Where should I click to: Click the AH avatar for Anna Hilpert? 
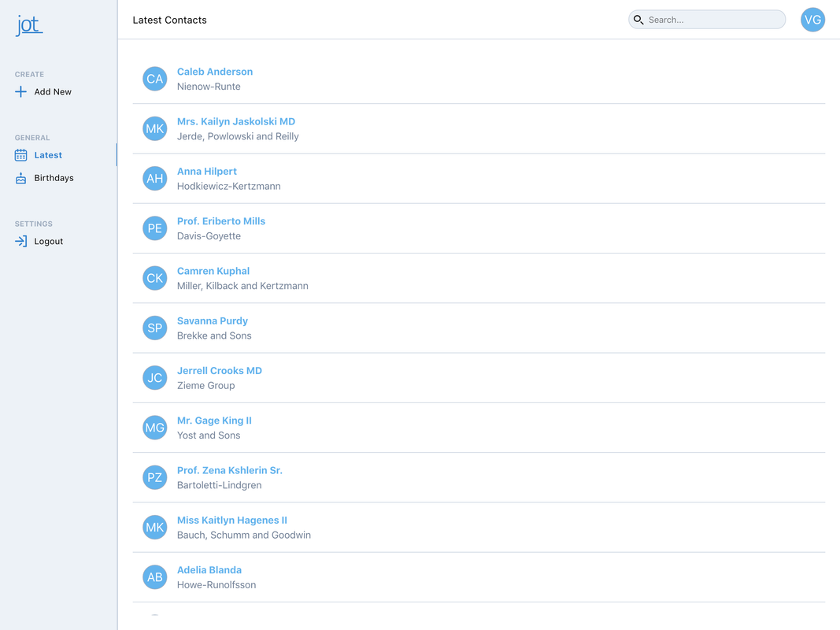155,179
